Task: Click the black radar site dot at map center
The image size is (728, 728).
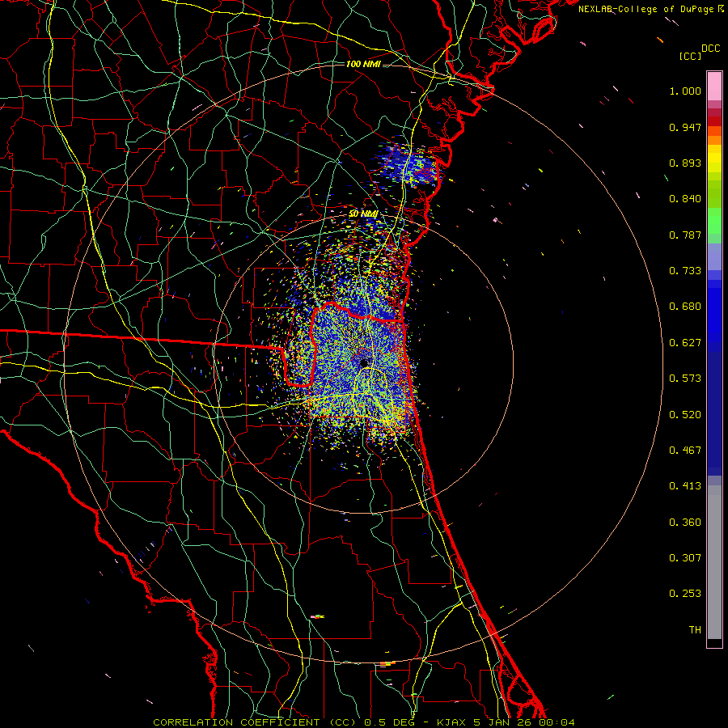Action: pos(363,362)
